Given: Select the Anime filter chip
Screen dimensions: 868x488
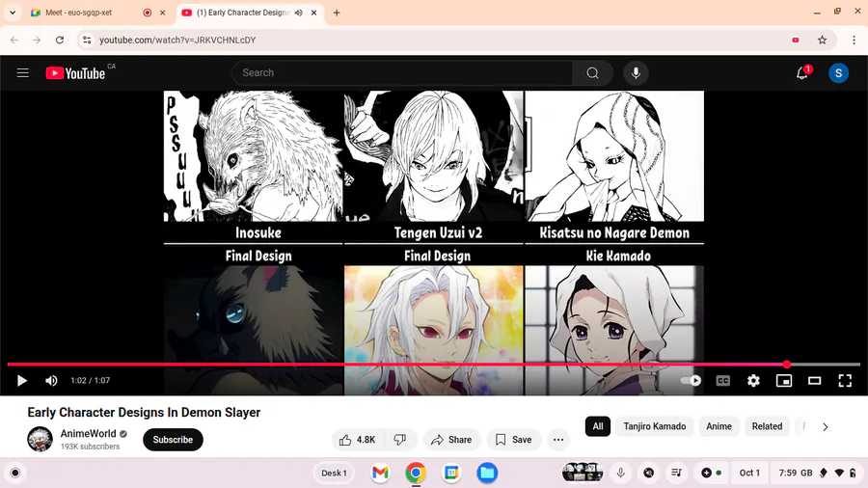Looking at the screenshot, I should pyautogui.click(x=719, y=426).
